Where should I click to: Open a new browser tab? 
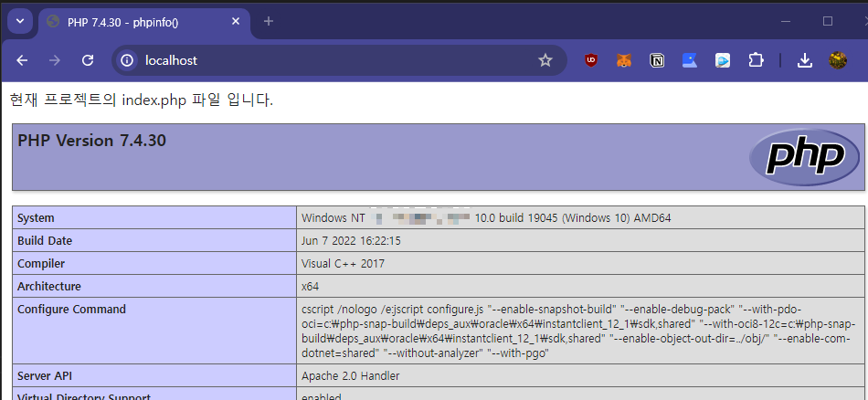point(269,22)
